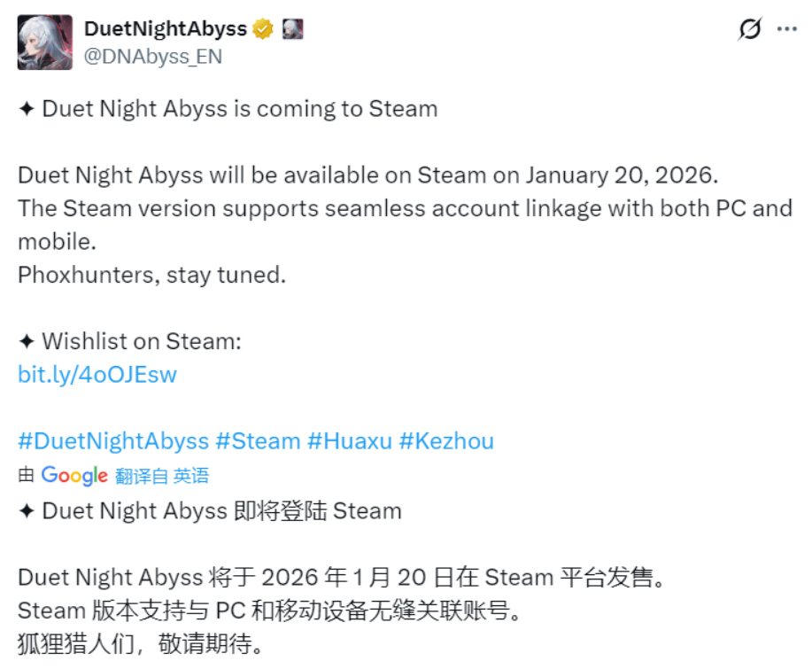Viewport: 812px width, 669px height.
Task: Follow the bit.ly/4oOJEsw wishlist link
Action: 97,374
